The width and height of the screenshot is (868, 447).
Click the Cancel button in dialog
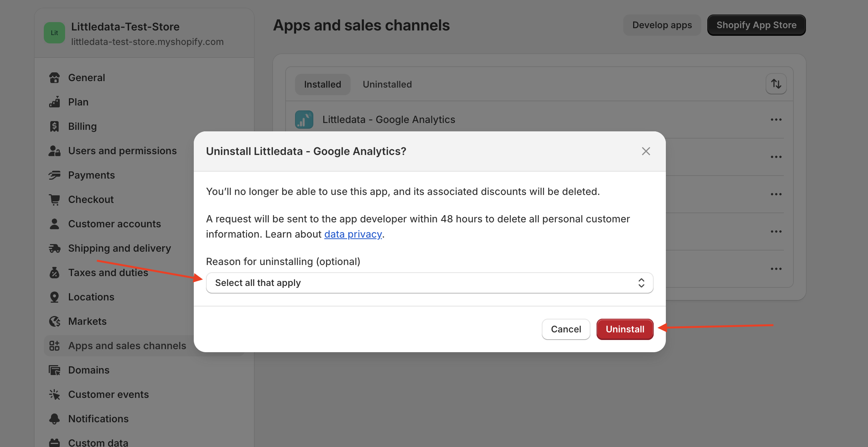566,329
